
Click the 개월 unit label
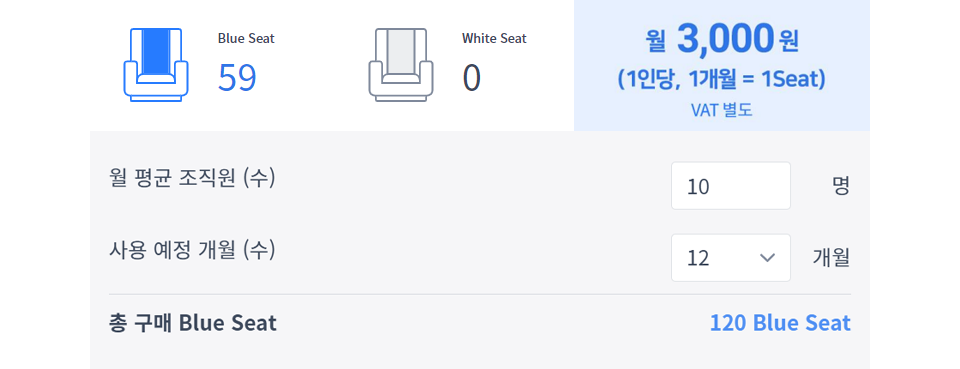pyautogui.click(x=831, y=258)
